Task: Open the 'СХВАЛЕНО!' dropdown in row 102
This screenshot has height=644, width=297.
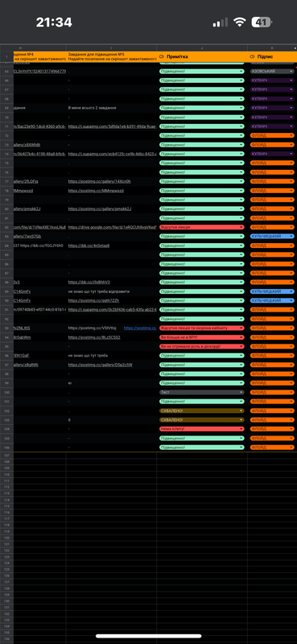Action: coord(202,411)
